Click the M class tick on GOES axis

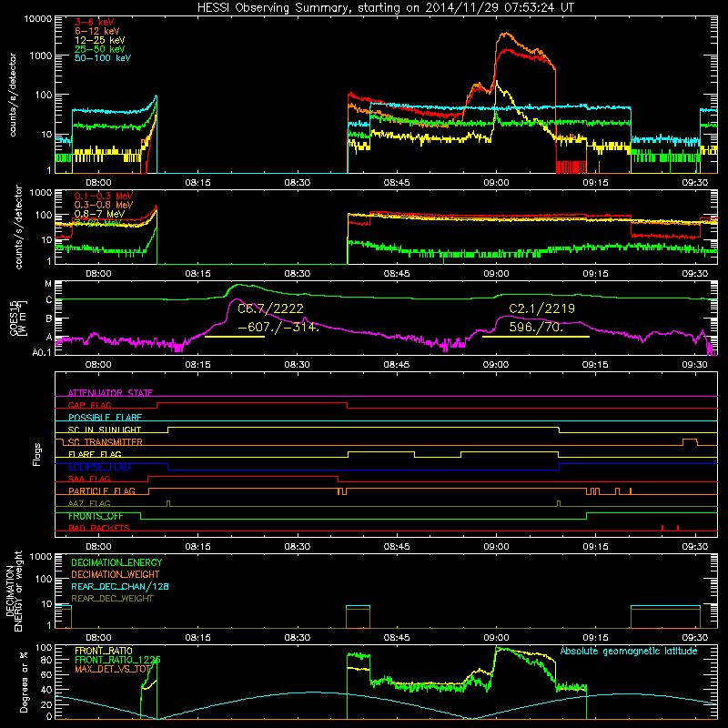[x=48, y=284]
